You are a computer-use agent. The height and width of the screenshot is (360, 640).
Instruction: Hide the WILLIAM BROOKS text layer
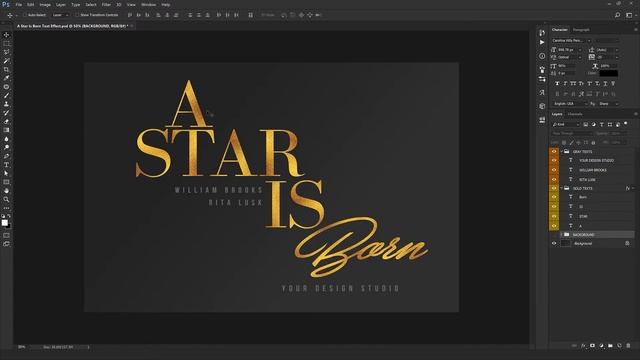pyautogui.click(x=554, y=170)
